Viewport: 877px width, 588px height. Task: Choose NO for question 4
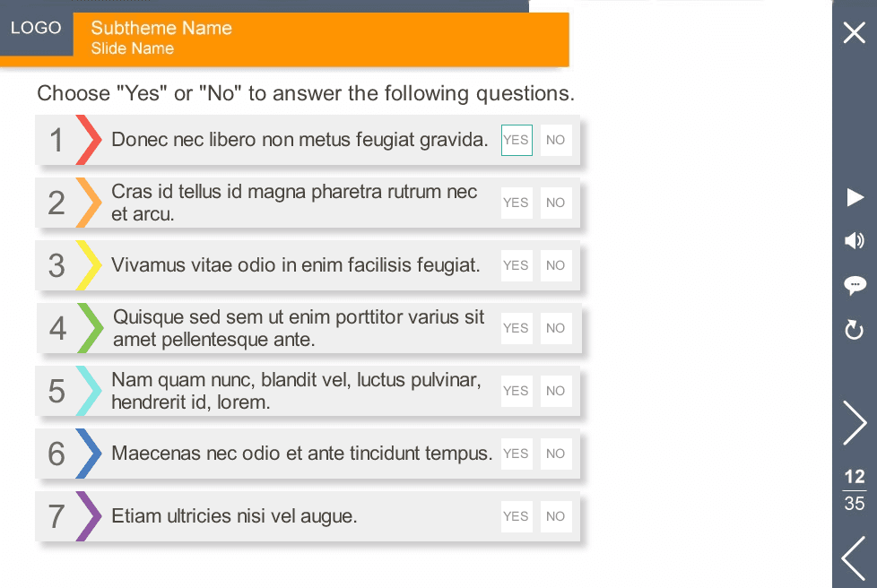click(x=556, y=328)
